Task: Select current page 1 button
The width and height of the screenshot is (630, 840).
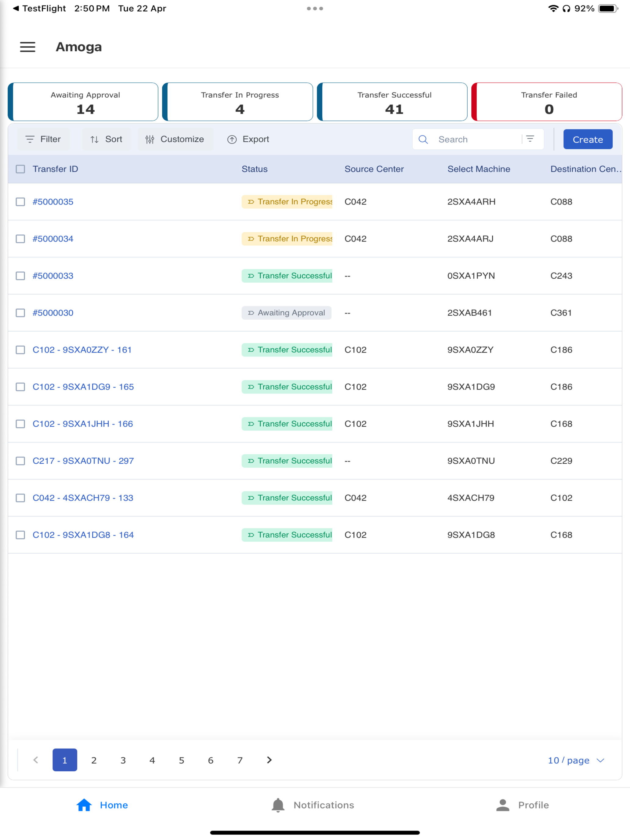Action: pos(65,760)
